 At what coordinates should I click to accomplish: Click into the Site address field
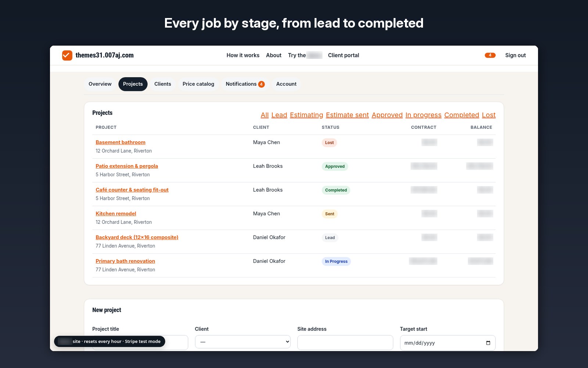click(345, 343)
